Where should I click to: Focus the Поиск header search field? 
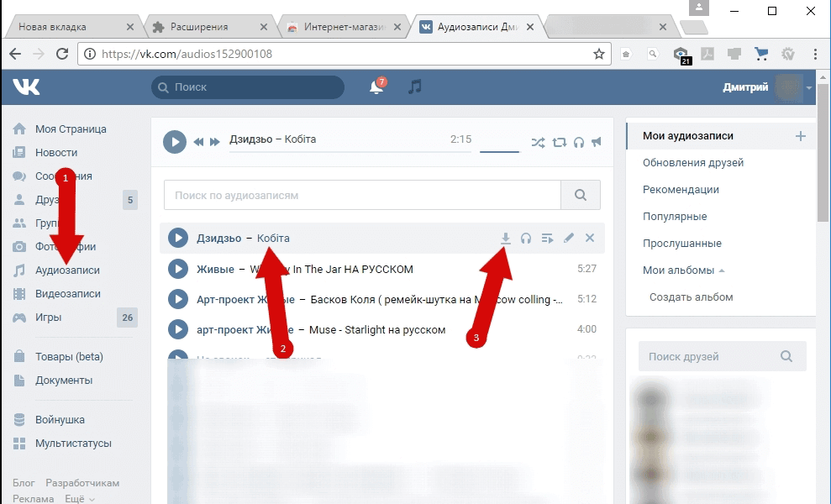tap(248, 87)
